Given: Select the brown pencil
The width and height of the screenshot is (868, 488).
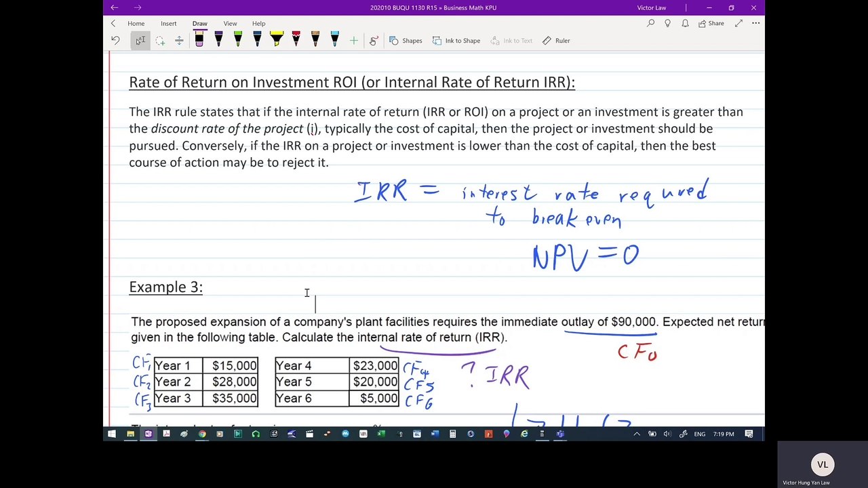Looking at the screenshot, I should (315, 40).
